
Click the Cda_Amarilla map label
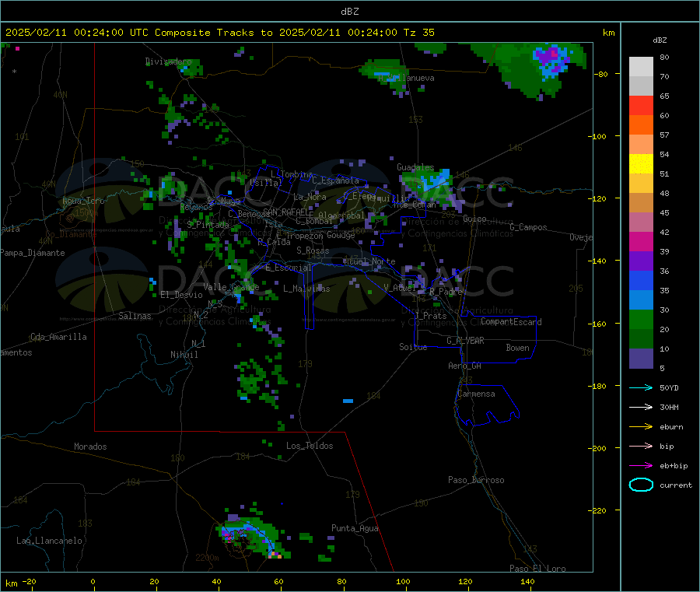pos(58,337)
